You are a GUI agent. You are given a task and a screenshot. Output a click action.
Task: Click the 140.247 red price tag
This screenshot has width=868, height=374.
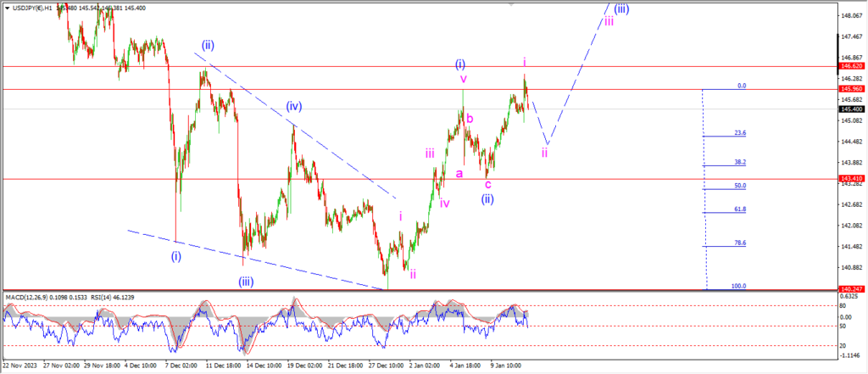[851, 289]
